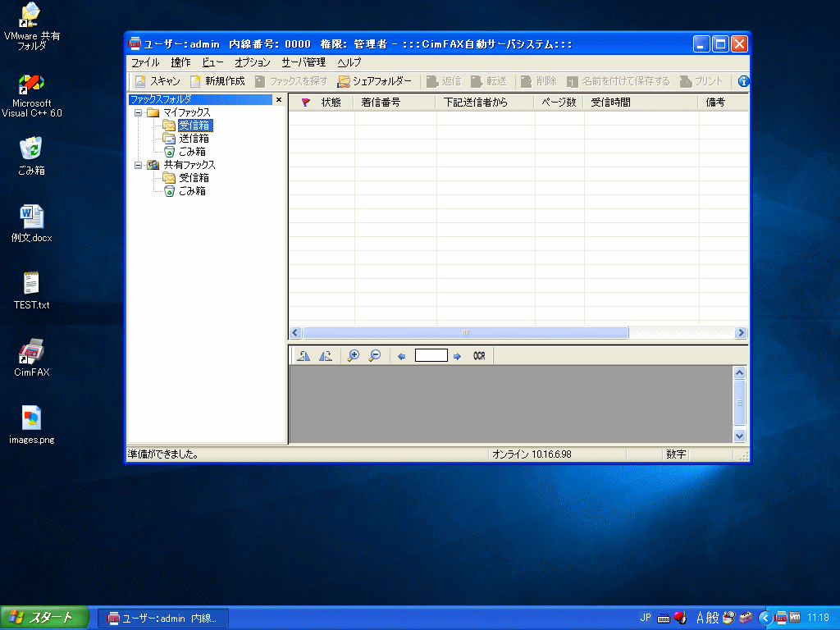Click the ファックスを探す search toolbar button

(x=291, y=81)
